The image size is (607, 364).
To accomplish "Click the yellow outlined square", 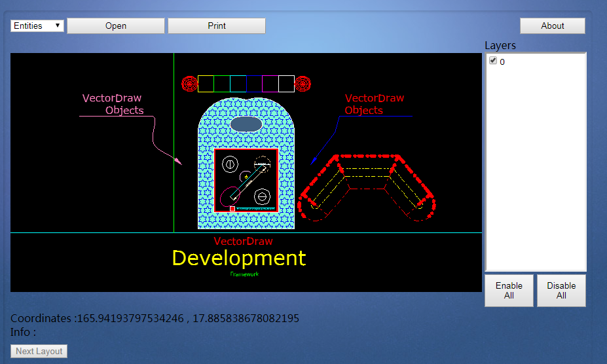I will 206,84.
